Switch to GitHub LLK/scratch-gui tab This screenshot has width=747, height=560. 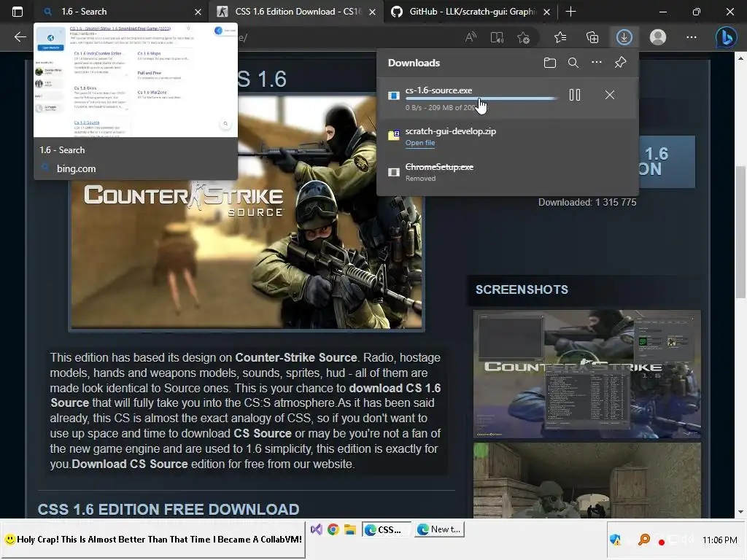click(471, 12)
